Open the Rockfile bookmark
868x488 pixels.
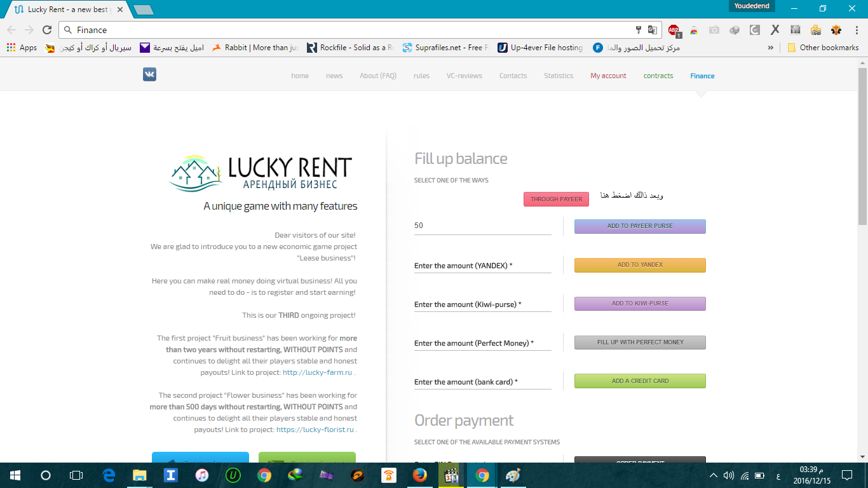coord(350,48)
